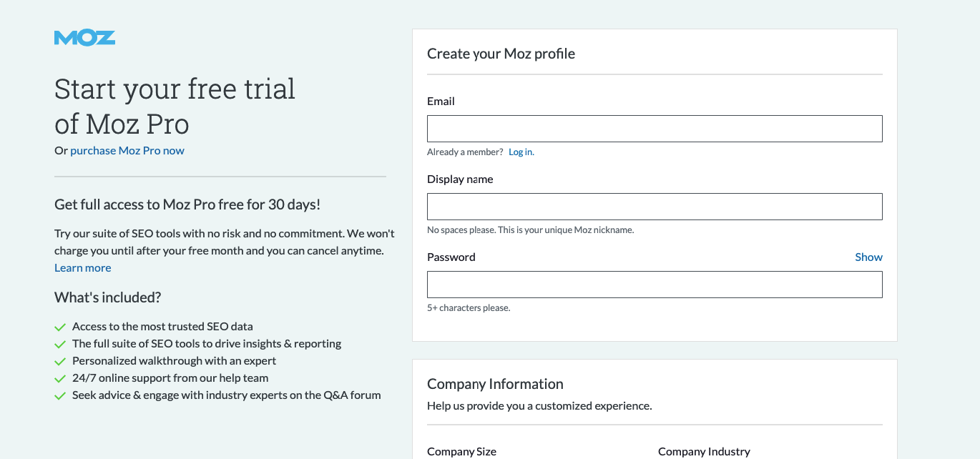Click checkmark next to 'full suite of SEO tools'

pos(60,345)
